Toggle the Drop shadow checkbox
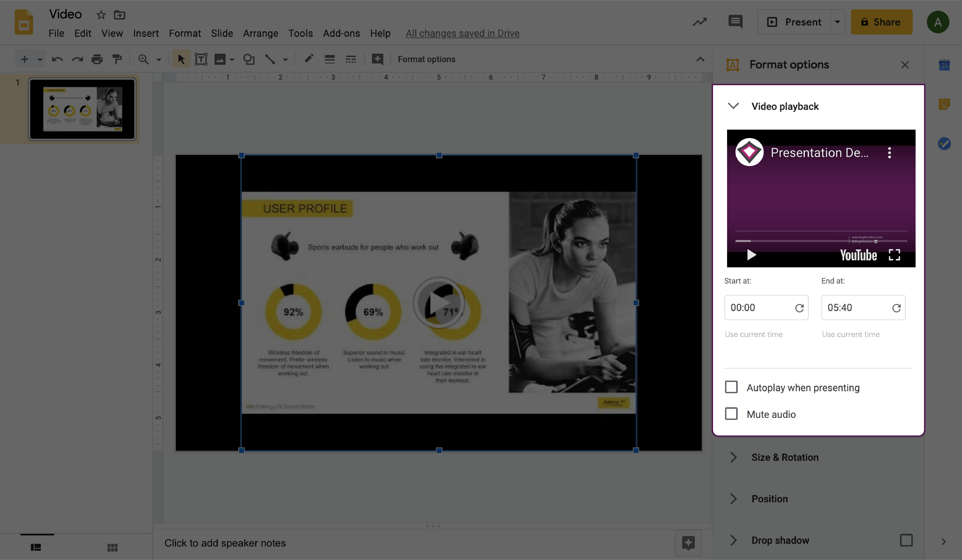The image size is (962, 560). tap(906, 540)
